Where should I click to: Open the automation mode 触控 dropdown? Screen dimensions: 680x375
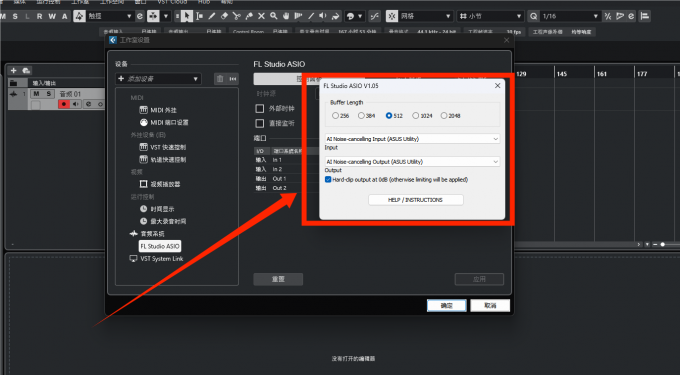coord(110,16)
